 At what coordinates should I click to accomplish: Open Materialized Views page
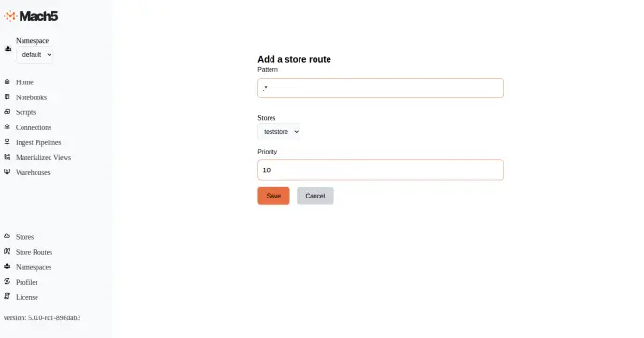pos(44,157)
